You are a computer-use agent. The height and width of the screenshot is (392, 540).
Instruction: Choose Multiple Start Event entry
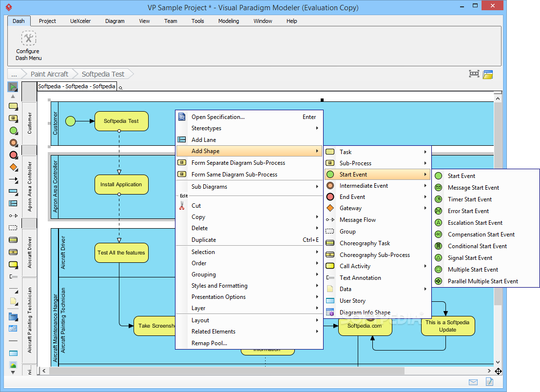tap(485, 270)
